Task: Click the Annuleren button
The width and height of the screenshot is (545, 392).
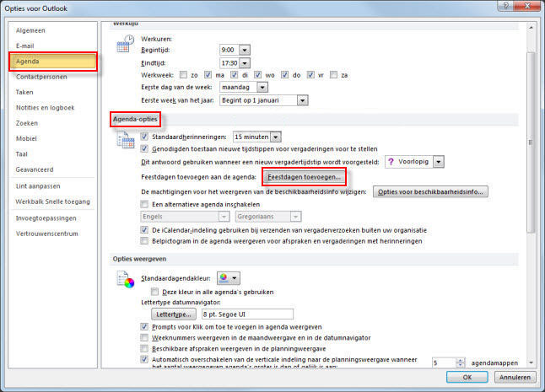Action: pos(515,377)
